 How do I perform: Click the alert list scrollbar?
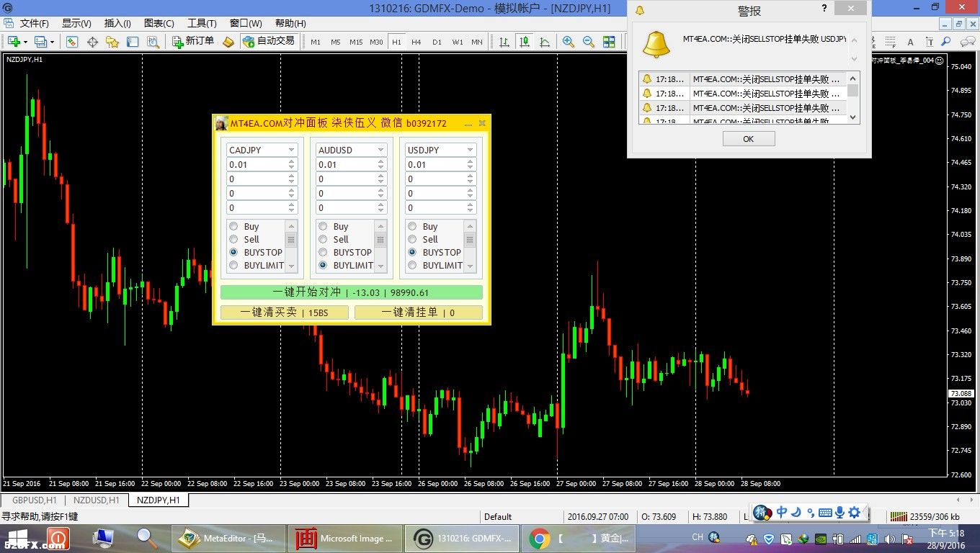853,97
